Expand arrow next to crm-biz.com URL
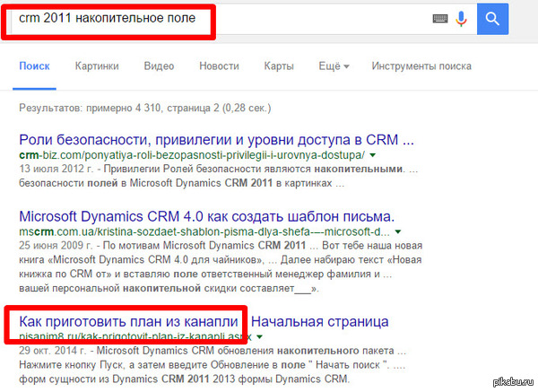 coord(373,155)
